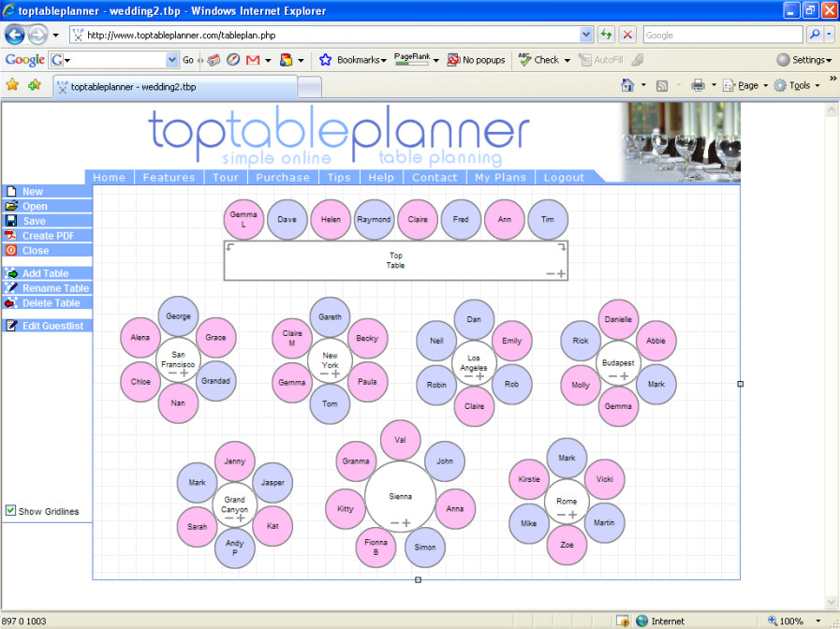Click the scrollbar down arrow

832,601
